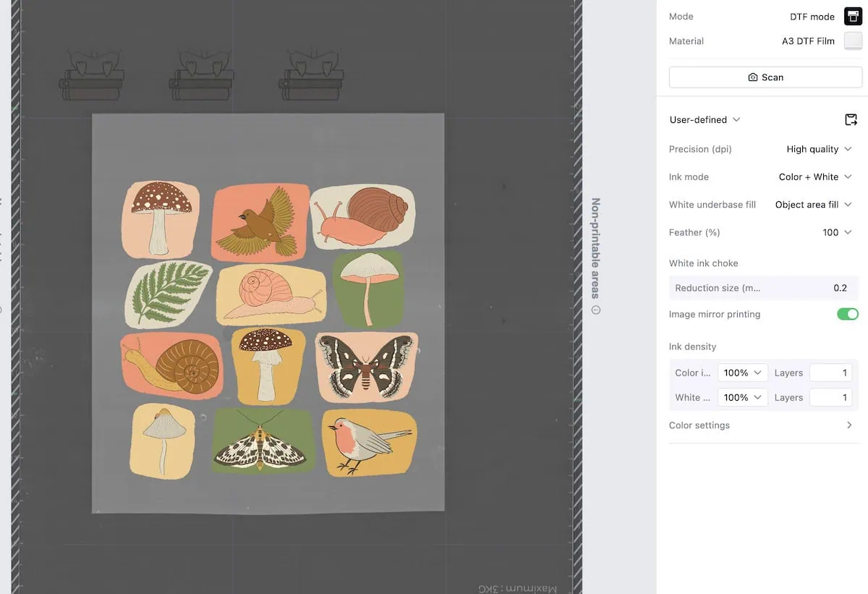
Task: Toggle Image mirror printing switch
Action: (848, 314)
